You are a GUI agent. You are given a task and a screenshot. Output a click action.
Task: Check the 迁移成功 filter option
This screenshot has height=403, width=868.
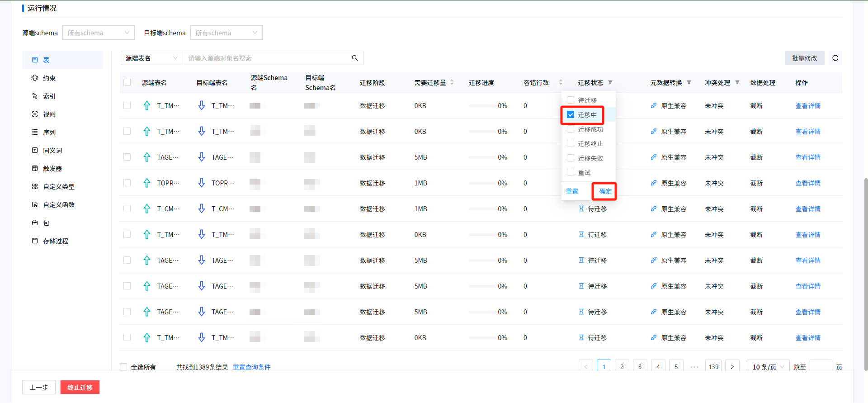tap(571, 129)
